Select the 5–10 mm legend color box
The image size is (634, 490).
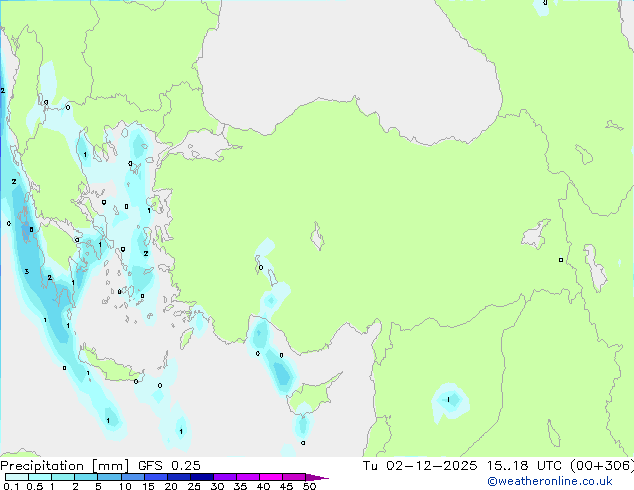coord(109,477)
